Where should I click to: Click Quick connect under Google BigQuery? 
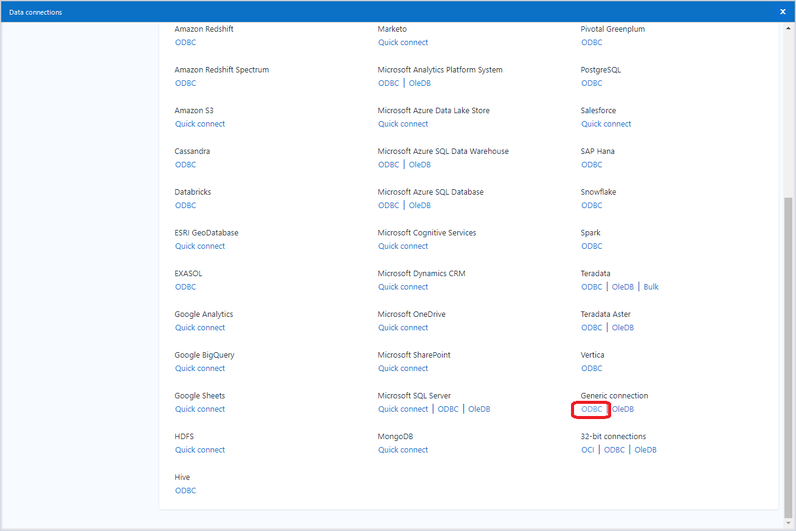[200, 368]
